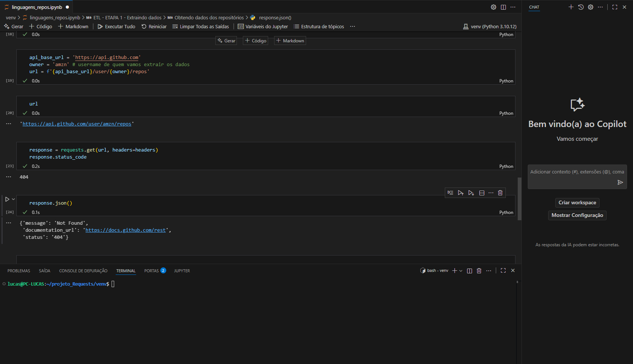Start a new chat with plus icon
Screen dimensions: 633x364
tap(571, 7)
